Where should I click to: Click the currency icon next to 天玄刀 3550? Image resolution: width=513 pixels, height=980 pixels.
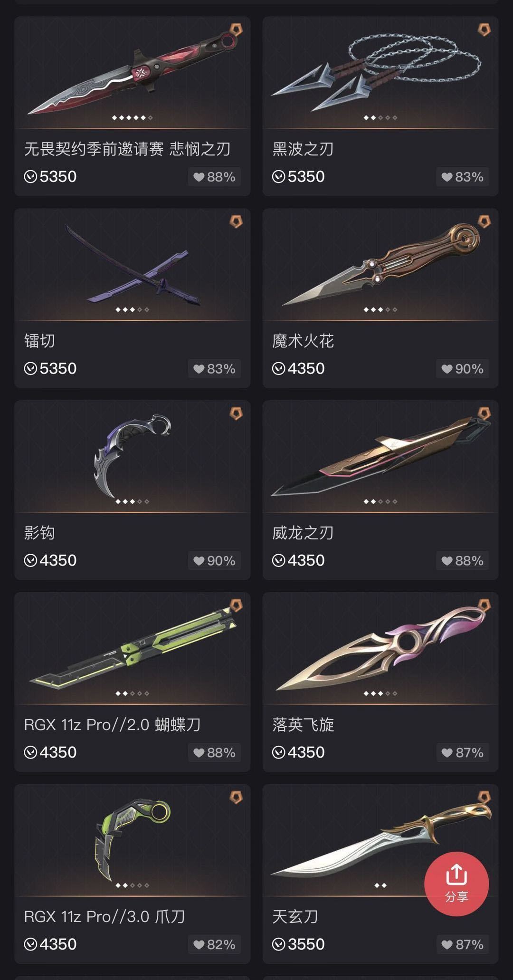pos(278,944)
